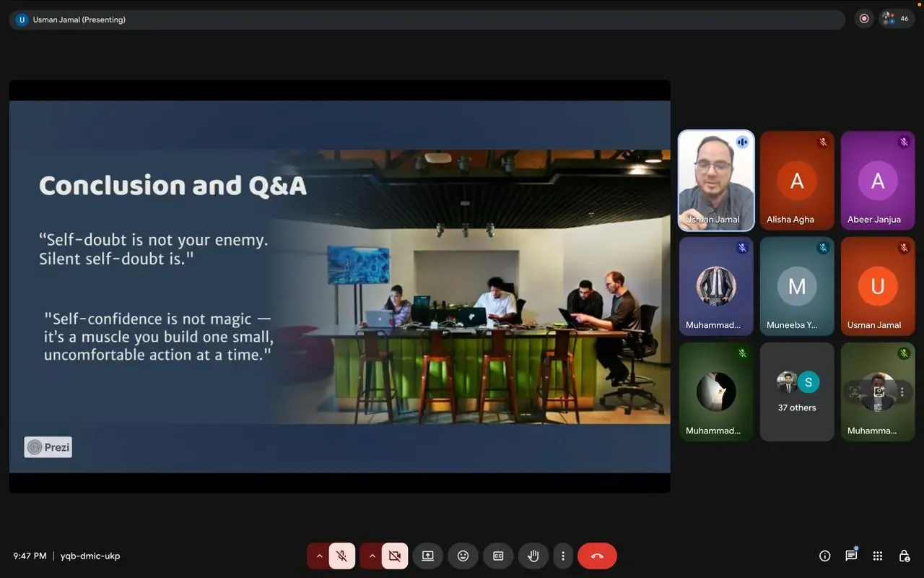Click the muted mic icon on Abeer Janjua

click(x=904, y=142)
